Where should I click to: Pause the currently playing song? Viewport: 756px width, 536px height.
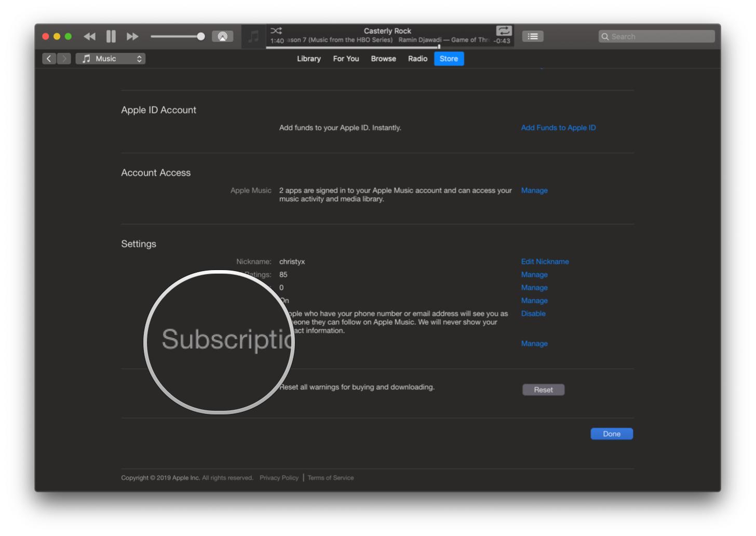click(111, 36)
